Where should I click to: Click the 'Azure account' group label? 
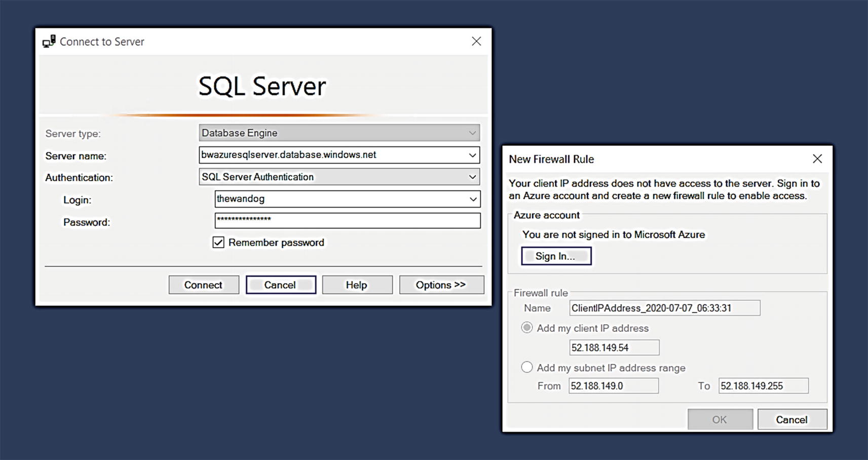coord(546,215)
